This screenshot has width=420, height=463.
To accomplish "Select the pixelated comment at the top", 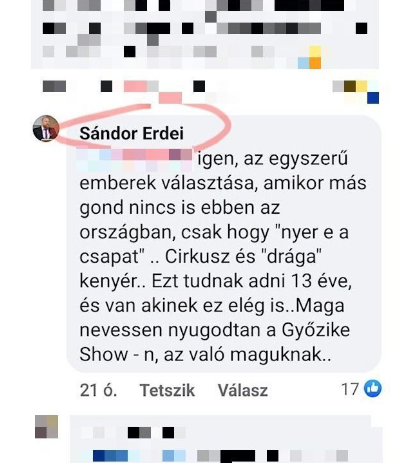I will click(x=205, y=34).
